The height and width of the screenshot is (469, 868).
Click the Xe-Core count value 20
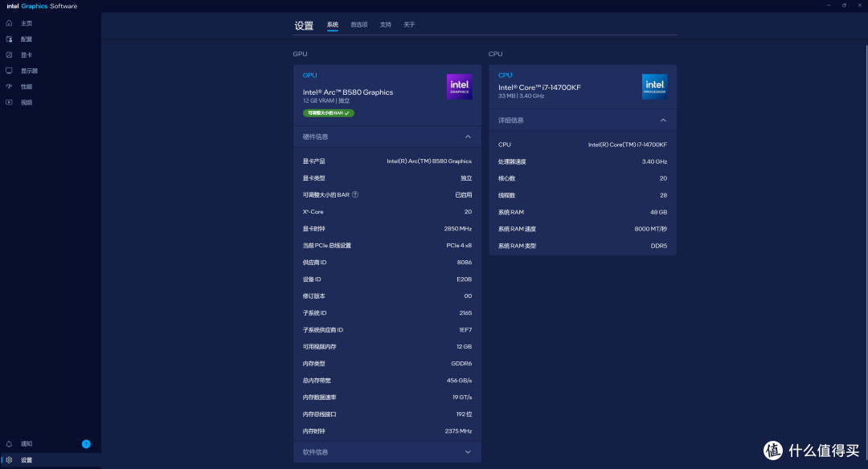[x=468, y=212]
